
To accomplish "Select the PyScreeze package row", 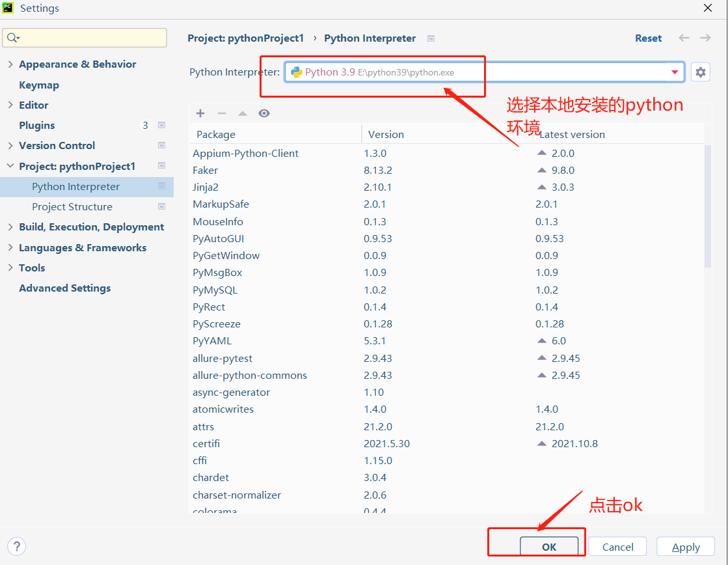I will 447,324.
